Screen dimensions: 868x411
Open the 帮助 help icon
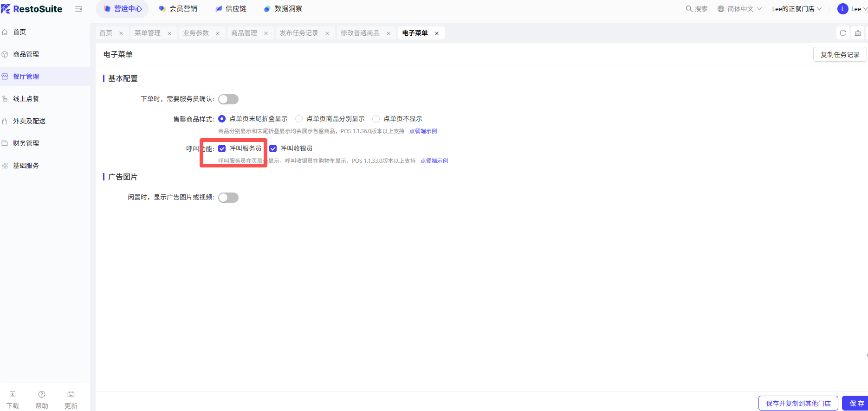[x=42, y=395]
